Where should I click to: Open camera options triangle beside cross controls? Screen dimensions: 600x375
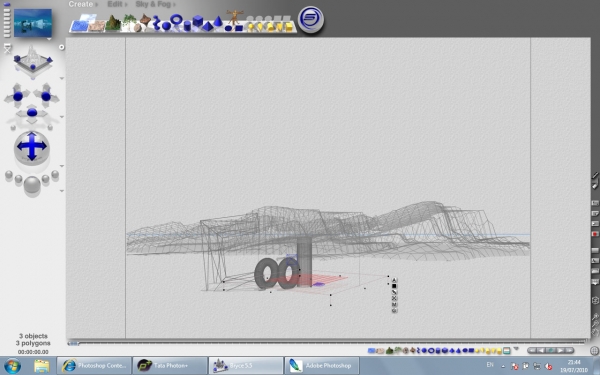click(x=62, y=117)
